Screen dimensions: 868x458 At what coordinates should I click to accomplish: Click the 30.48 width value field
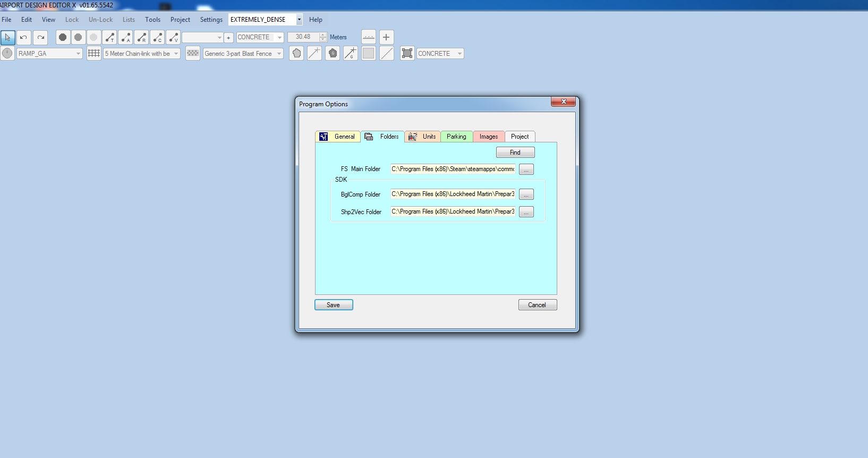click(x=303, y=37)
